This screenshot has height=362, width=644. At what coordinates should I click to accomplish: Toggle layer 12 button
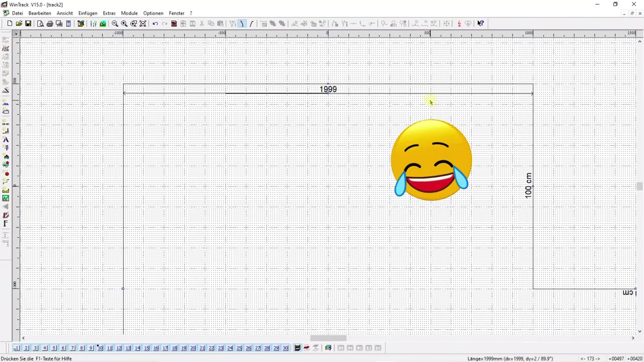pyautogui.click(x=119, y=348)
